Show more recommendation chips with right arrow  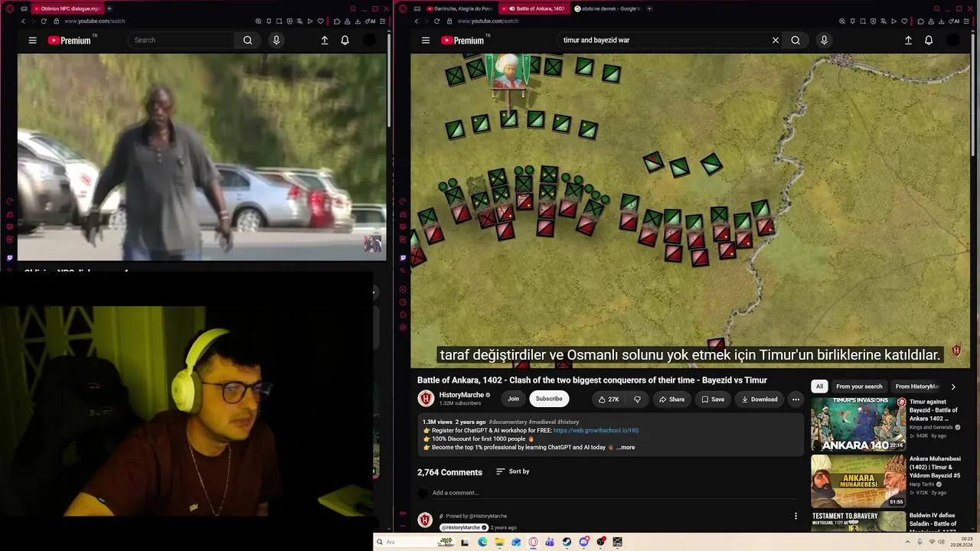point(953,386)
